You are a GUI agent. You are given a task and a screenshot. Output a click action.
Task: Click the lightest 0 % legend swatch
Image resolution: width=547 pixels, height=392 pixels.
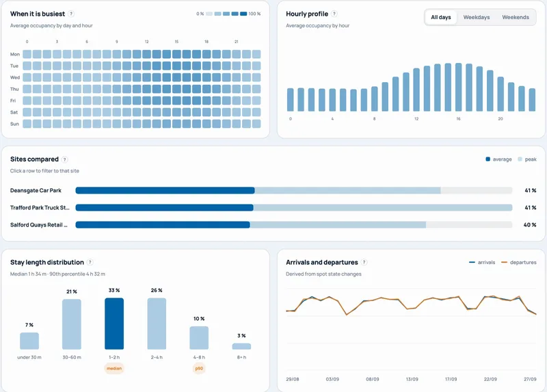[x=209, y=14]
